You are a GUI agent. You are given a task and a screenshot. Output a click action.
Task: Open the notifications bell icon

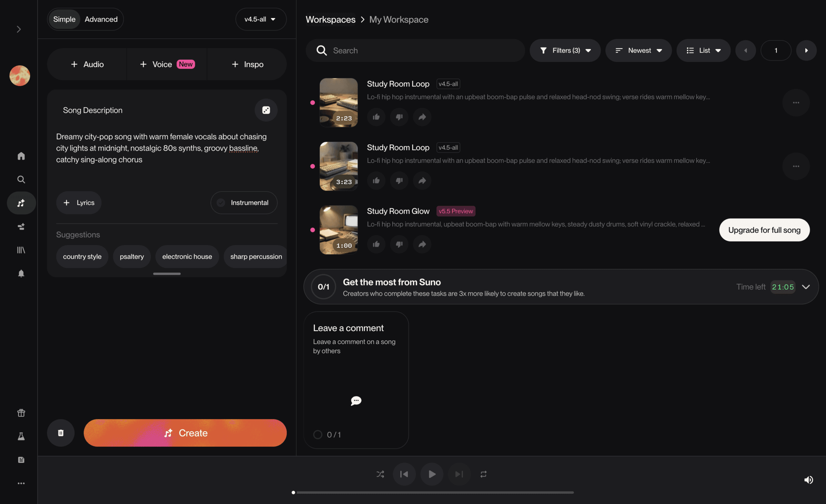[21, 273]
